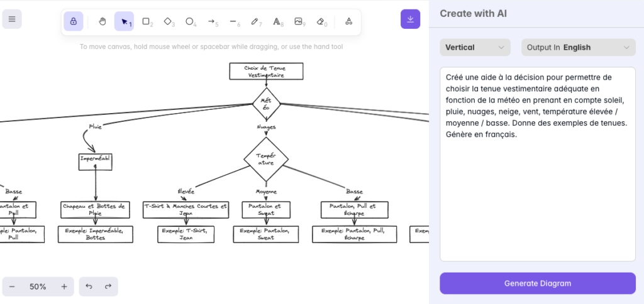The height and width of the screenshot is (304, 644).
Task: Pick the Insert image tool
Action: 299,21
